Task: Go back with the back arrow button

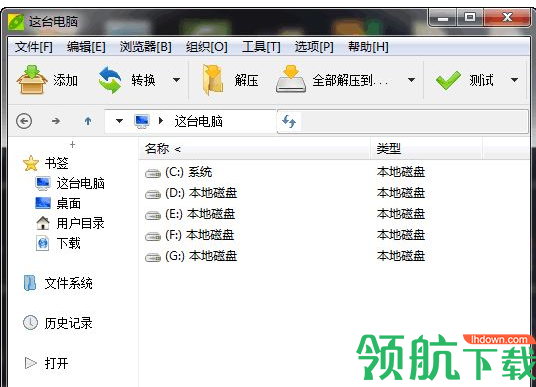Action: (24, 121)
